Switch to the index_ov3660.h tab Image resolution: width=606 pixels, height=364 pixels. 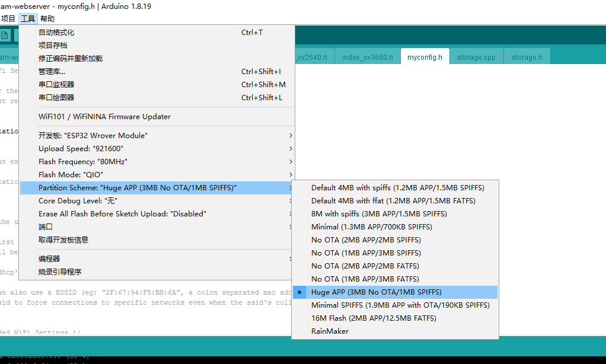coord(367,58)
